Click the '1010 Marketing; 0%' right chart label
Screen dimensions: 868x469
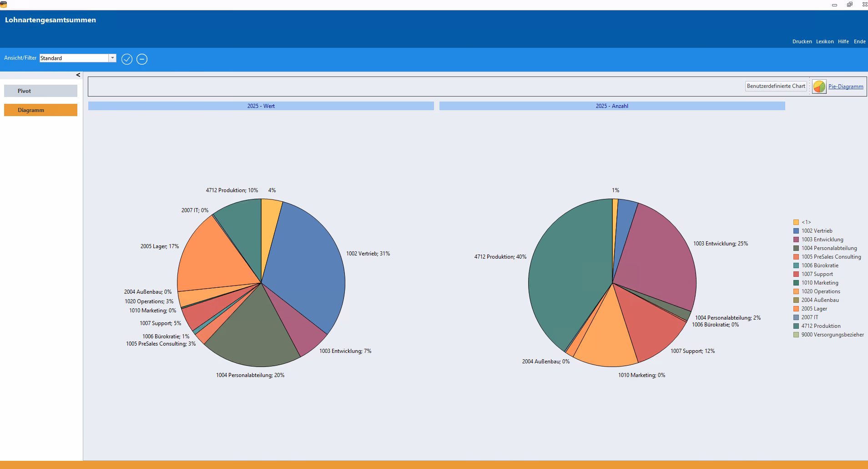click(x=642, y=375)
